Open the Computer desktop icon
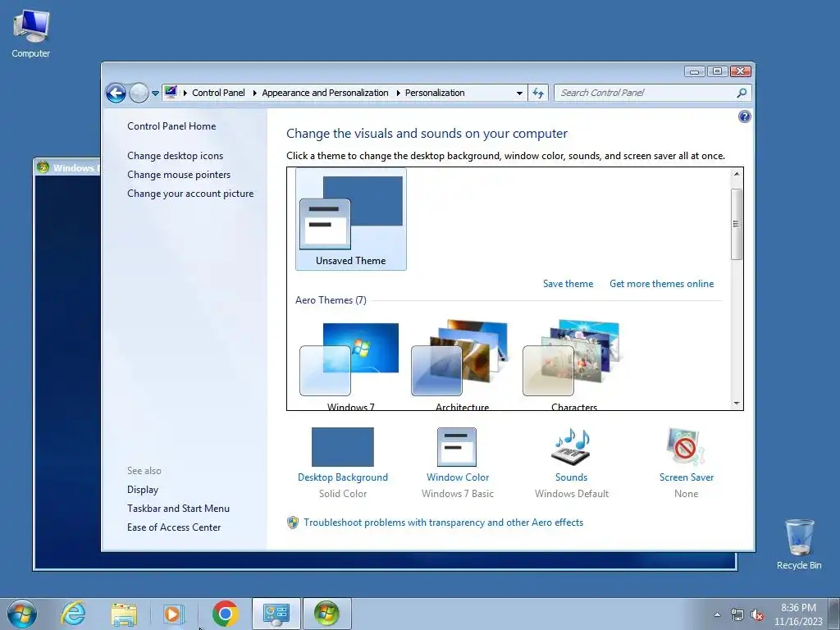Viewport: 840px width, 630px height. point(30,33)
